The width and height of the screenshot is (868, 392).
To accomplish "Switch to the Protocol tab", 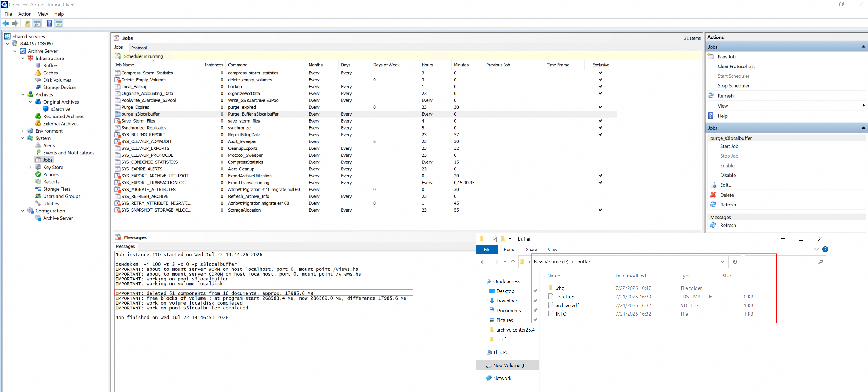I will 139,48.
